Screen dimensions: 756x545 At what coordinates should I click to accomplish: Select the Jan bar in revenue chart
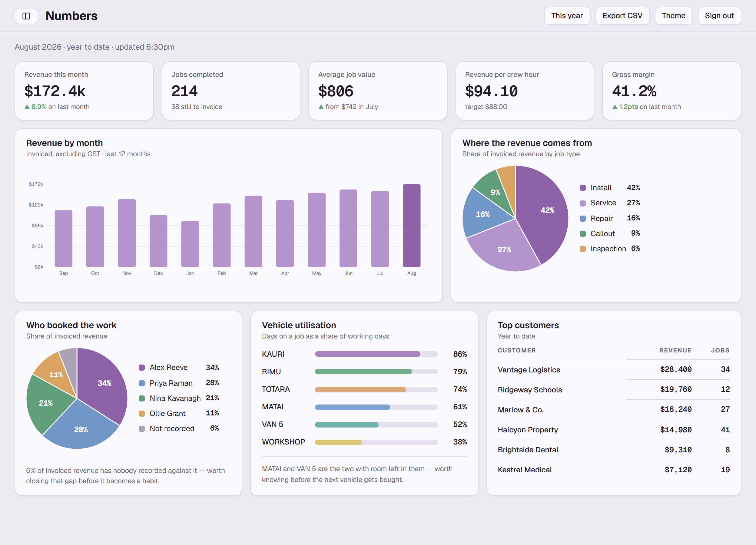[190, 244]
